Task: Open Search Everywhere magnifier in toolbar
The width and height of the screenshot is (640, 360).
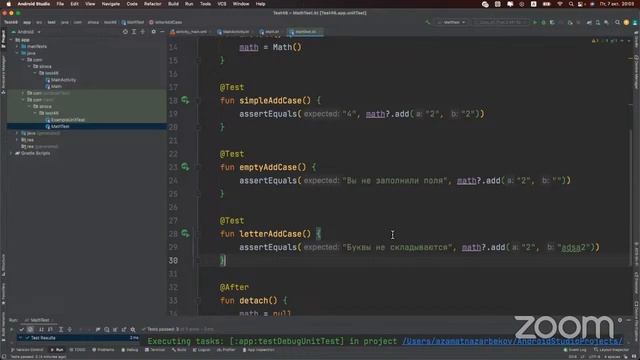Action: pos(617,22)
